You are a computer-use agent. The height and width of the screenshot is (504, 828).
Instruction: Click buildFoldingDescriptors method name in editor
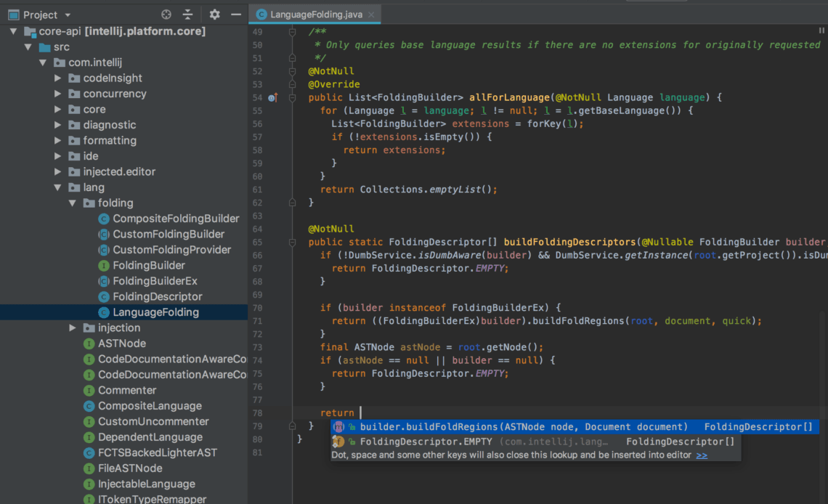tap(569, 243)
